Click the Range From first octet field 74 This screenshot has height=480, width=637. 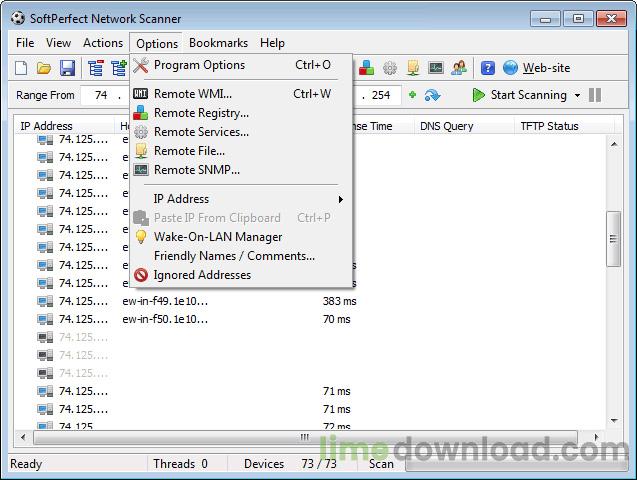(x=101, y=95)
